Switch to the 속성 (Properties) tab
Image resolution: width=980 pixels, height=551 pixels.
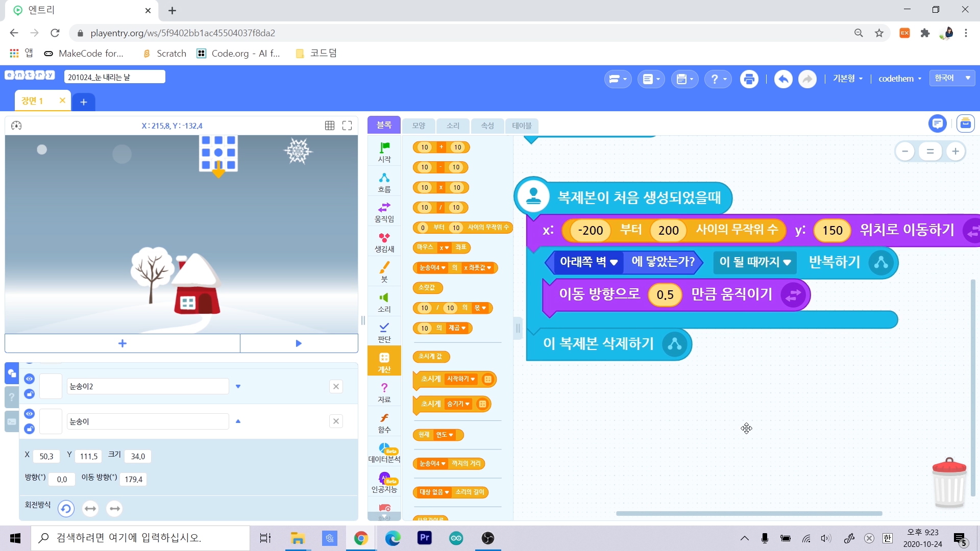(x=487, y=126)
